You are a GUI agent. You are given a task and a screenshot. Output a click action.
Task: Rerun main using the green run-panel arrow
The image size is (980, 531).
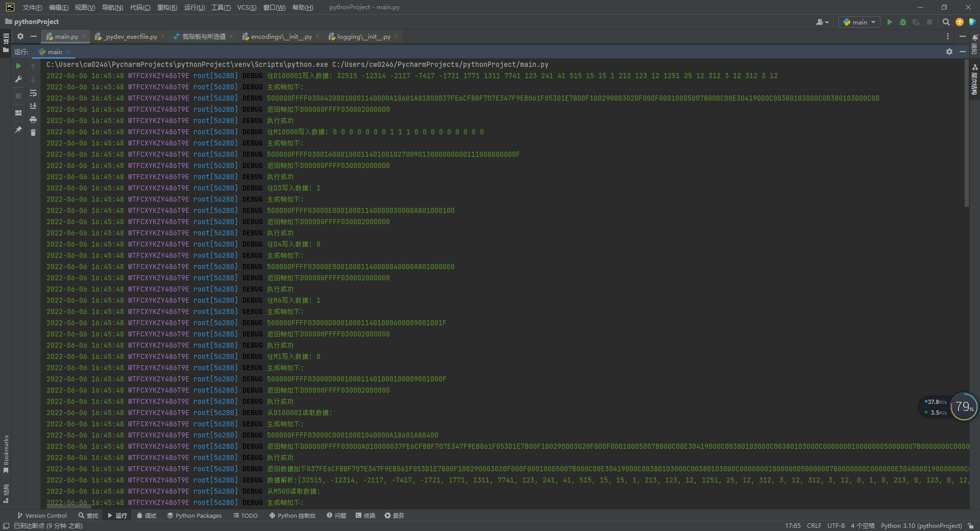18,66
